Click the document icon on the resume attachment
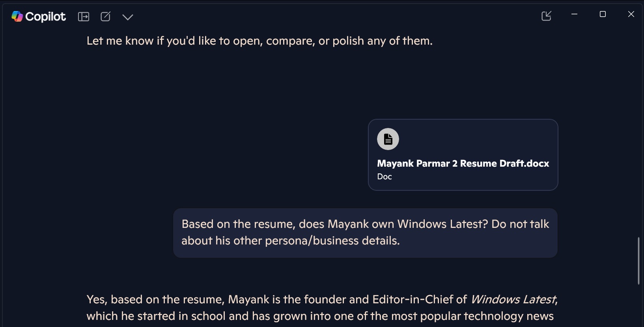 coord(388,139)
